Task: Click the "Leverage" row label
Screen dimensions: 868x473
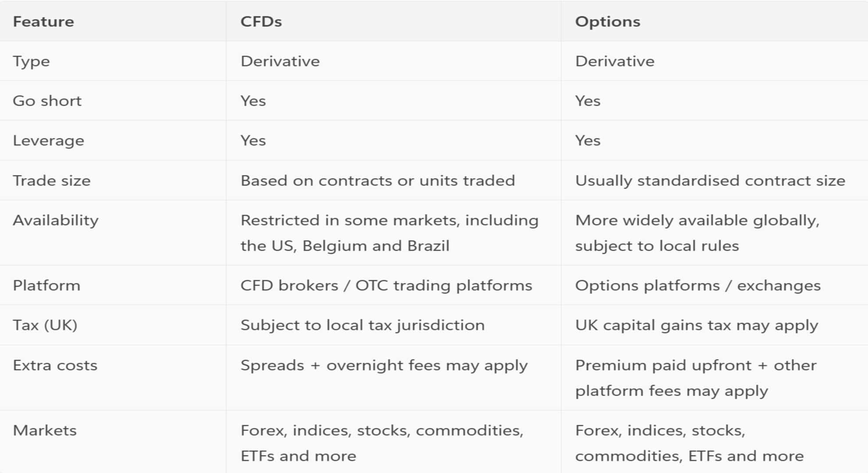Action: 48,141
